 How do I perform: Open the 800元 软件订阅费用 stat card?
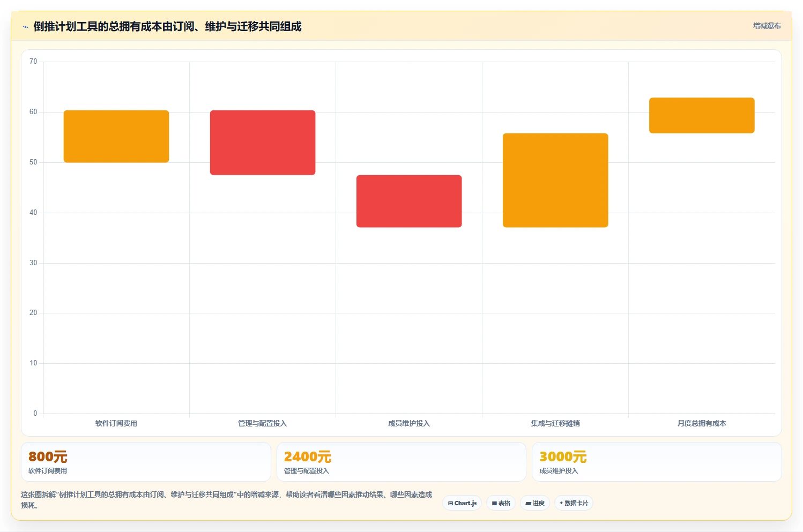pos(146,462)
